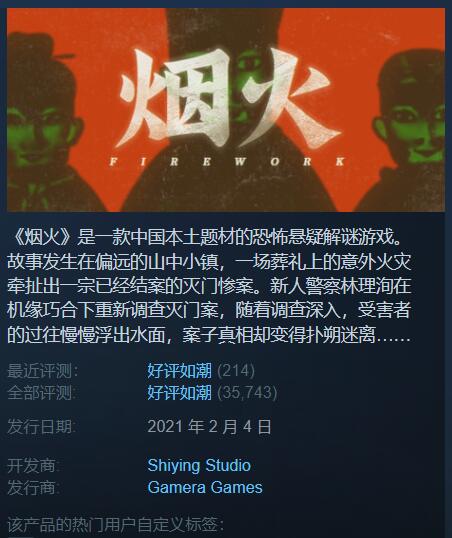The height and width of the screenshot is (538, 452).
Task: Click the game description paragraph text
Action: point(209,286)
